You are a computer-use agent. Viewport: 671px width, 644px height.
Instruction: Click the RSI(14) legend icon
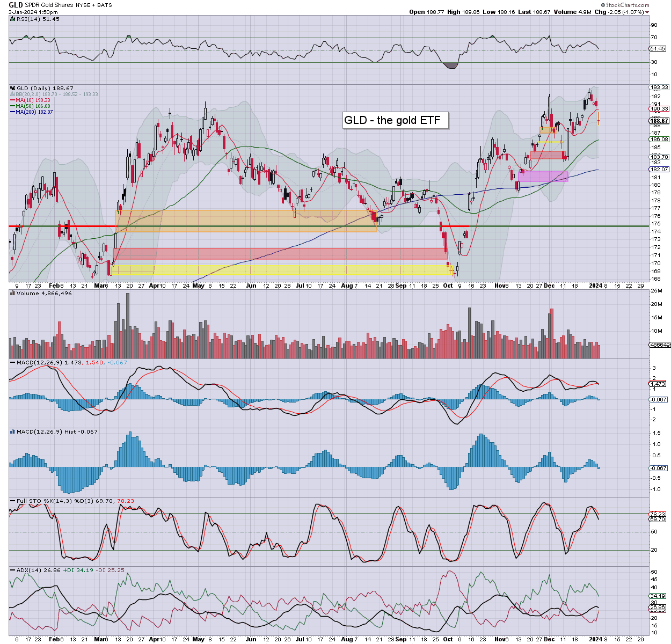click(x=12, y=19)
